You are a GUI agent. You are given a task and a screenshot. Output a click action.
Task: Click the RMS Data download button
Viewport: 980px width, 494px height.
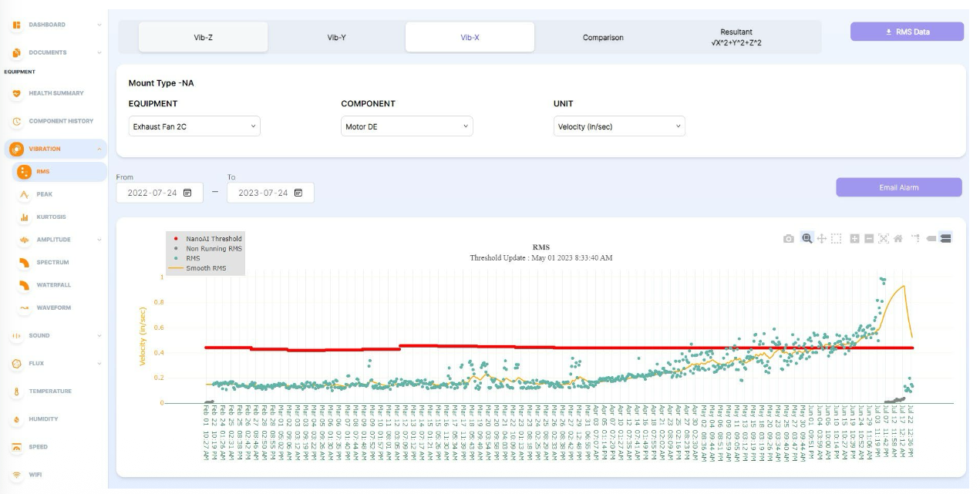pyautogui.click(x=907, y=32)
